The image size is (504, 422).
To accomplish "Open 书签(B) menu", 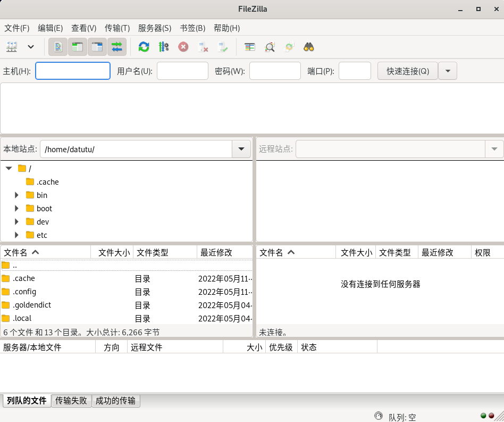I will [192, 28].
